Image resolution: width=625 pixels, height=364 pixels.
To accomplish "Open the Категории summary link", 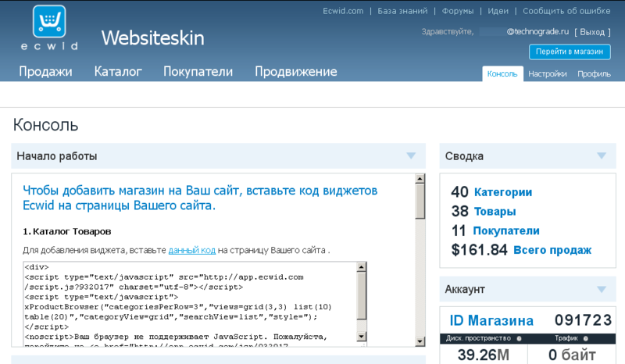I will (x=503, y=192).
